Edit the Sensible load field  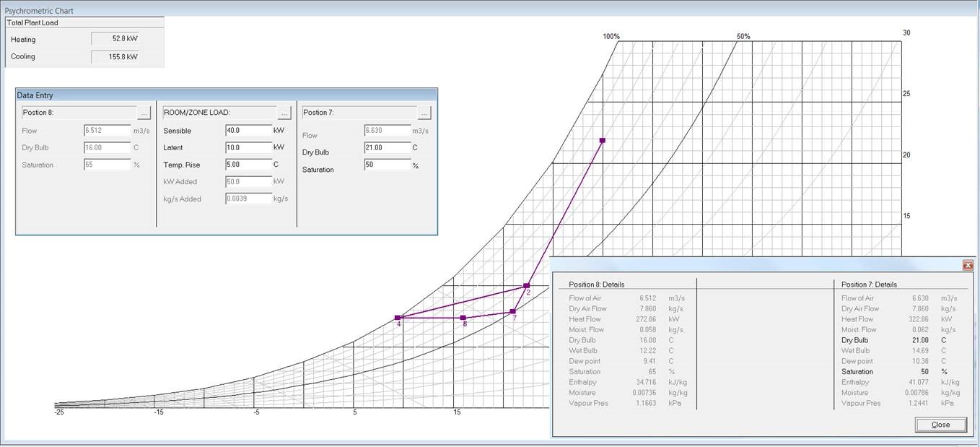(248, 131)
